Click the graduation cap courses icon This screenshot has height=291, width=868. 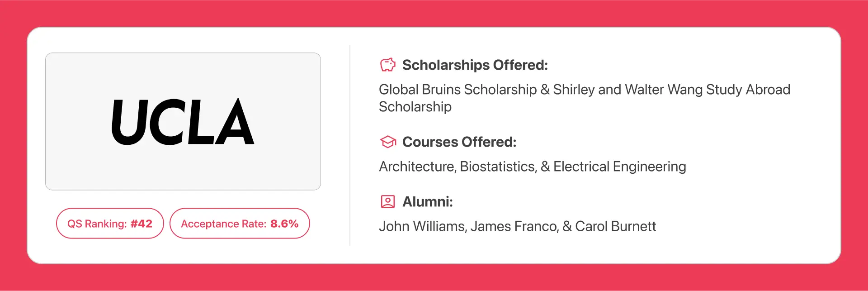pyautogui.click(x=388, y=142)
